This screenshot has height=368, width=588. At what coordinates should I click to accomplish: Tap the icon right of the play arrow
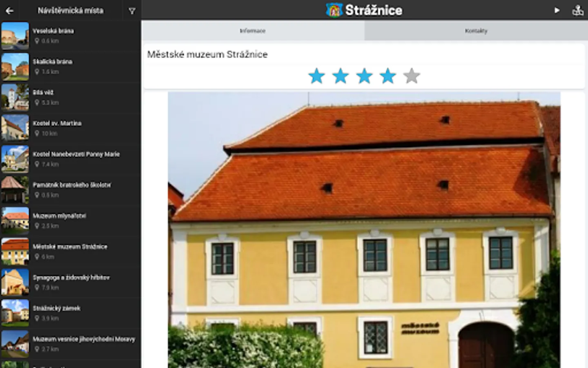point(578,10)
